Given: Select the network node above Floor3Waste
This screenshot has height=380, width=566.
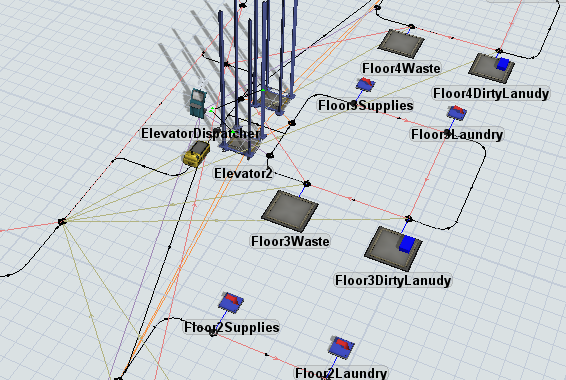Looking at the screenshot, I should (307, 184).
